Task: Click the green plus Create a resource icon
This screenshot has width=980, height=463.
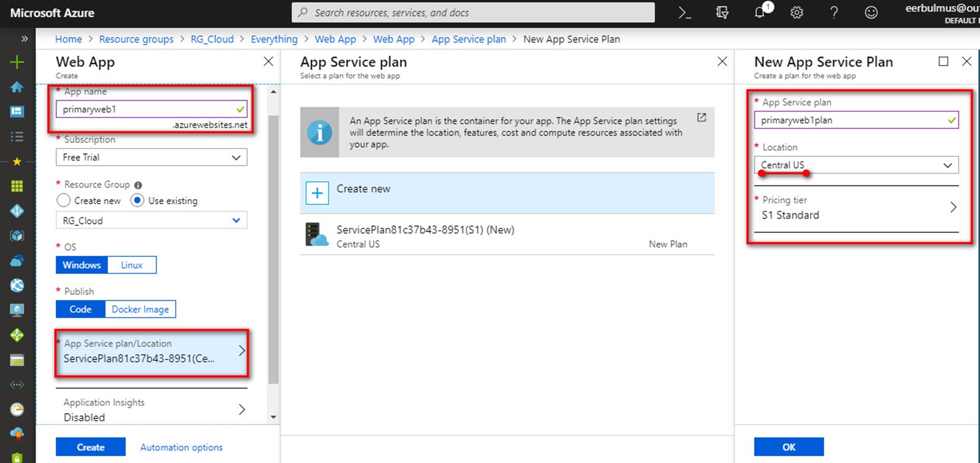Action: (x=17, y=62)
